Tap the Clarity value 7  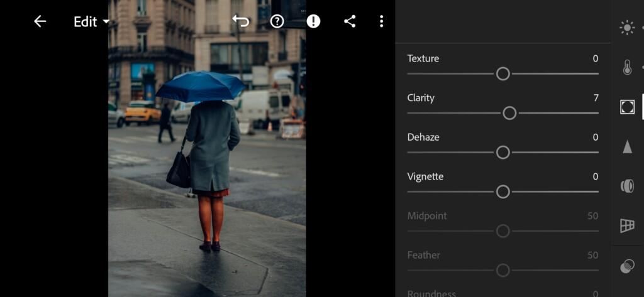coord(596,98)
